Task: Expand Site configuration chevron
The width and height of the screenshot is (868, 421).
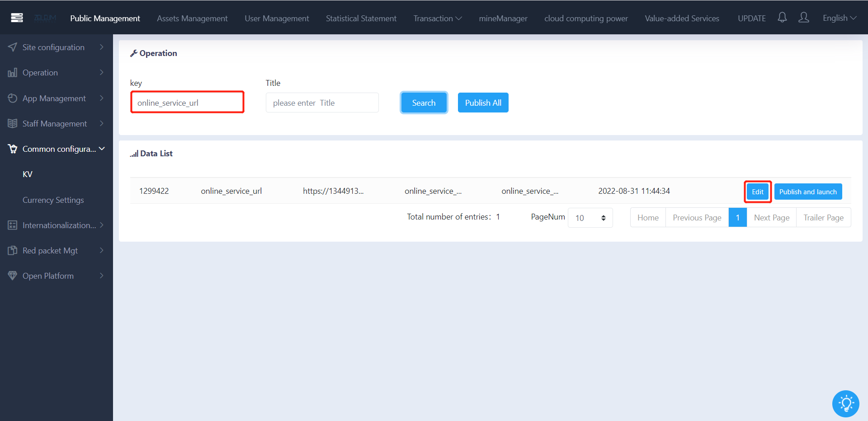Action: [102, 47]
